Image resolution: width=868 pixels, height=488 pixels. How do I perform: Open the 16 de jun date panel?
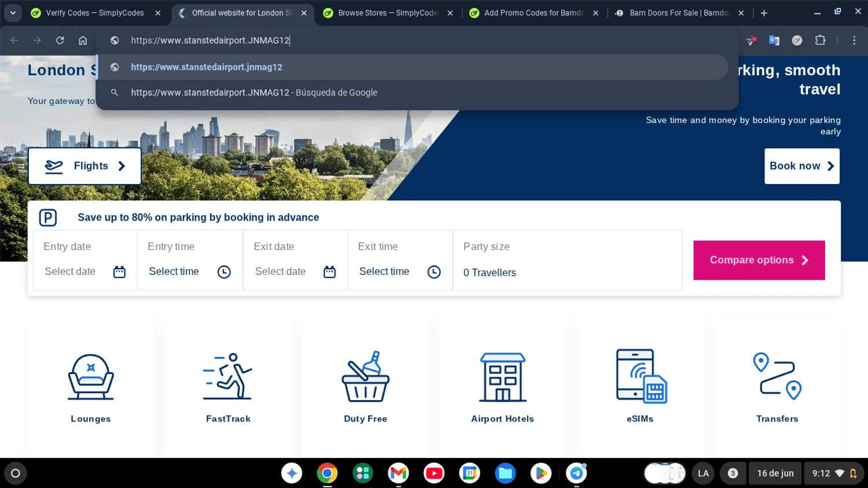(775, 473)
